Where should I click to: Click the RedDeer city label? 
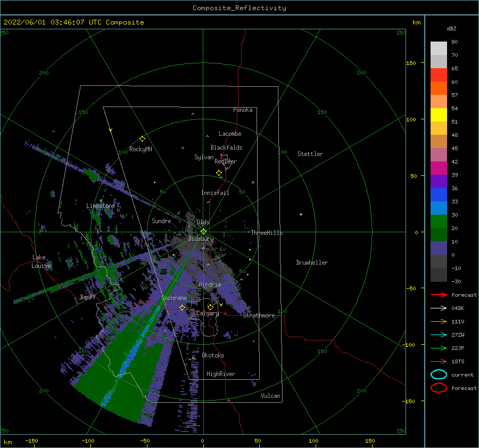point(226,161)
